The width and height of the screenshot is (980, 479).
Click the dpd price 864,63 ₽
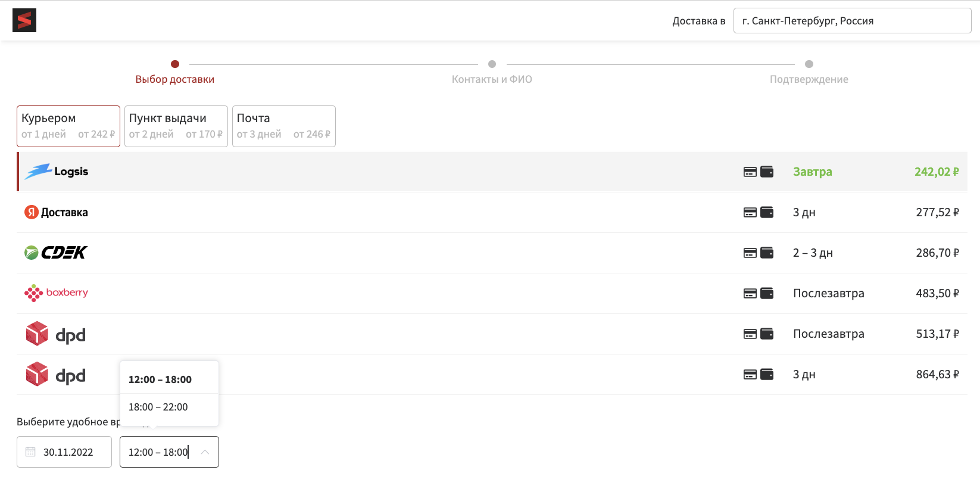point(938,374)
